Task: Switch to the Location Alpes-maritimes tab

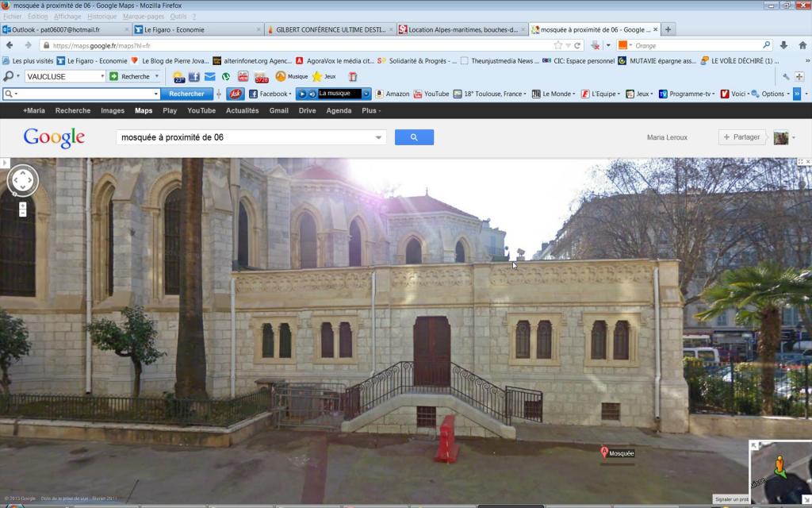Action: coord(462,29)
